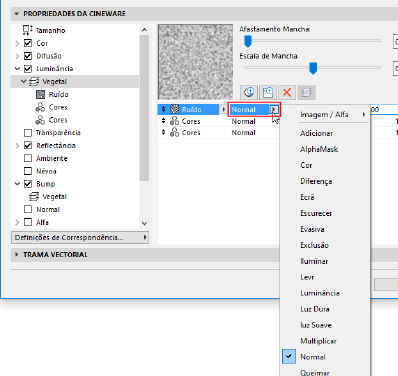The height and width of the screenshot is (376, 398).
Task: Click the channel tree scrollbar down arrow
Action: 144,223
